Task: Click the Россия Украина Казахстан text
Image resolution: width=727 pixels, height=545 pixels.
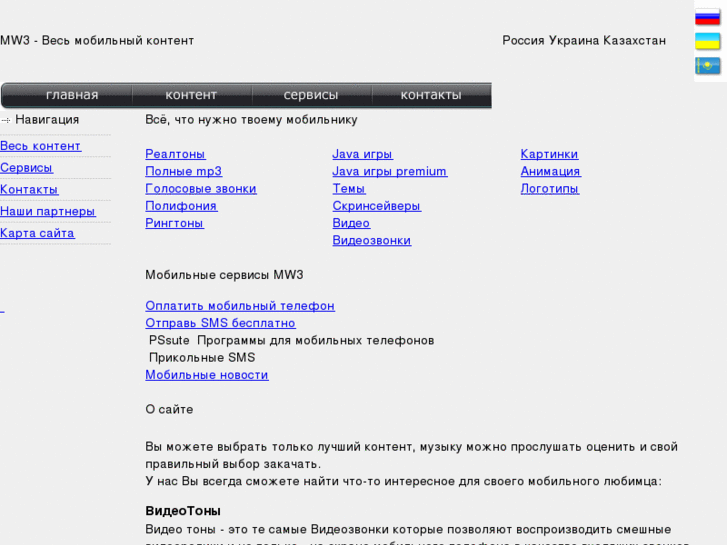Action: coord(584,41)
